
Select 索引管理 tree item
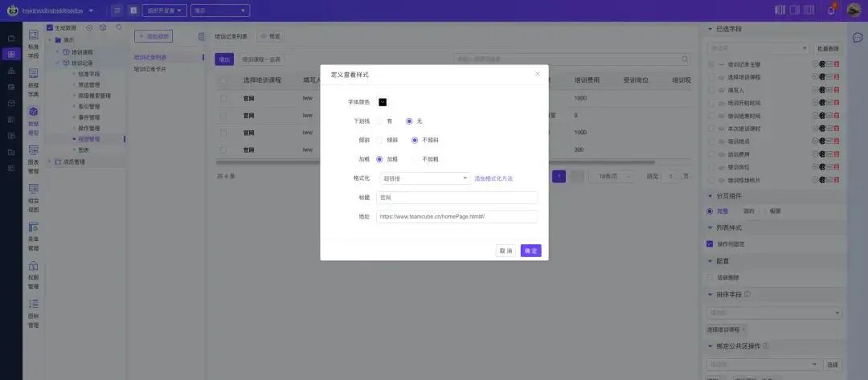click(88, 106)
